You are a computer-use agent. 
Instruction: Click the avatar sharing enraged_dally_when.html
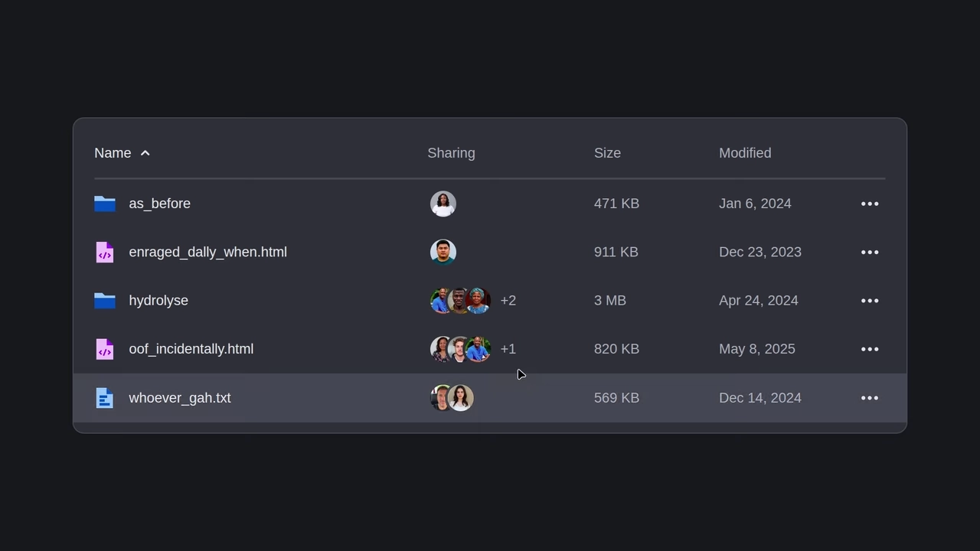(x=443, y=252)
